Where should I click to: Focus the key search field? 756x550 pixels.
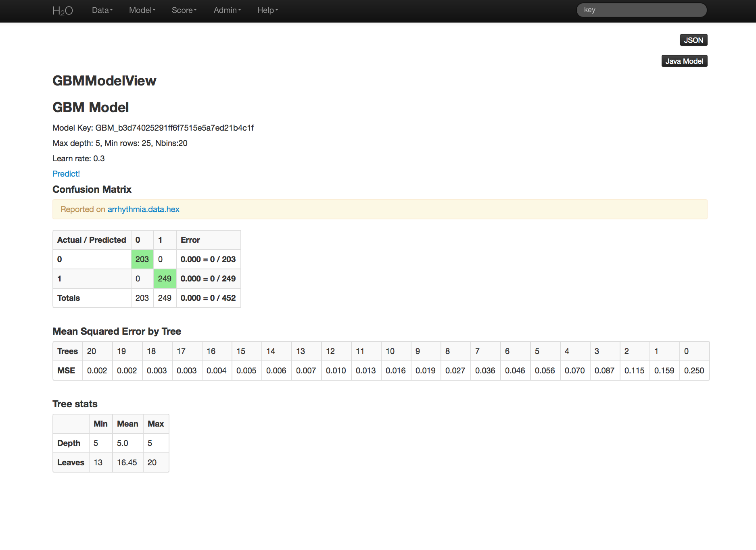pyautogui.click(x=641, y=10)
